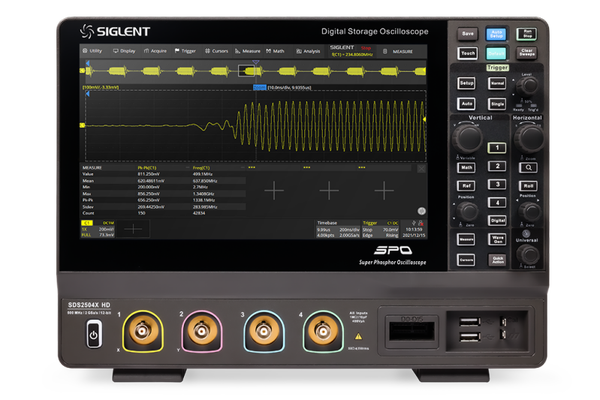Push the front-panel Measure button
The width and height of the screenshot is (600, 400).
(x=466, y=240)
